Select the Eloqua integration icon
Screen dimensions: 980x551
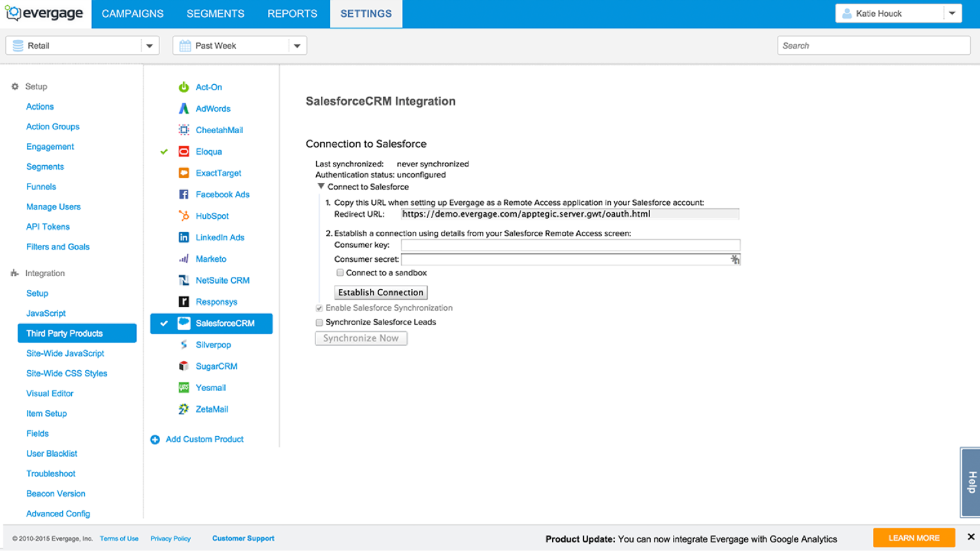coord(184,151)
